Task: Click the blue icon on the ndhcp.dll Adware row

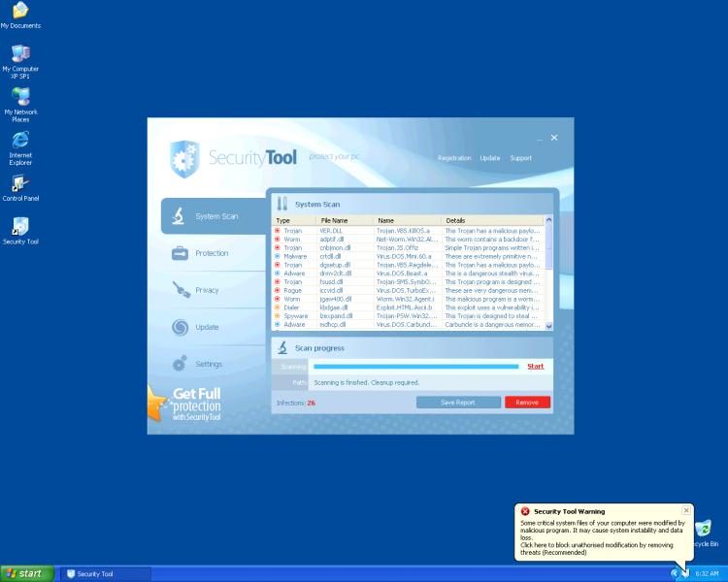Action: 278,324
